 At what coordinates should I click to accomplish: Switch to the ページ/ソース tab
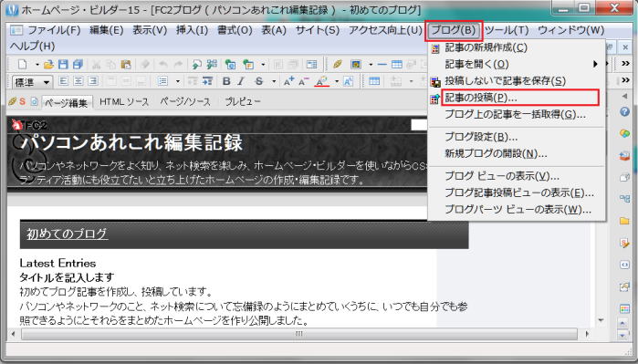185,101
